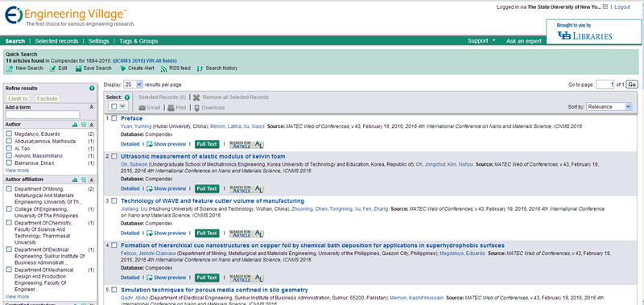
Task: Click Refine results info icon
Action: (92, 89)
